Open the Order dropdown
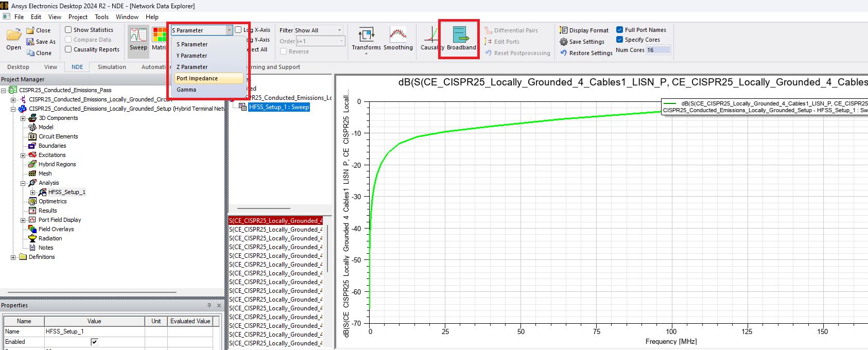This screenshot has height=350, width=868. (320, 41)
